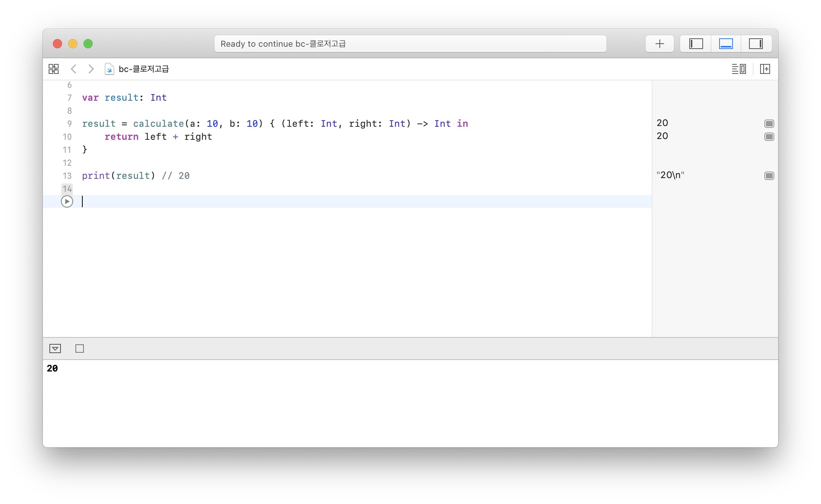Click the bc-클로저고급 file breadcrumb
The width and height of the screenshot is (821, 504).
(x=144, y=69)
